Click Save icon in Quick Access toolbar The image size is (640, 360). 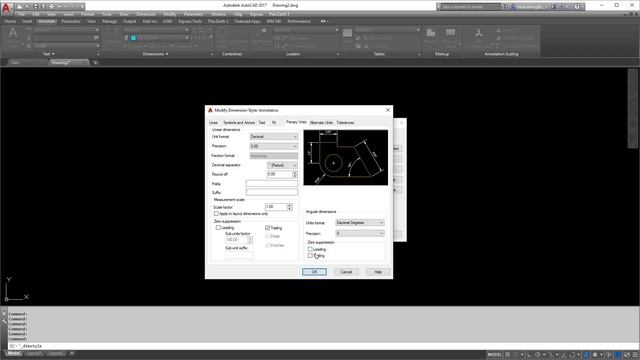(36, 7)
